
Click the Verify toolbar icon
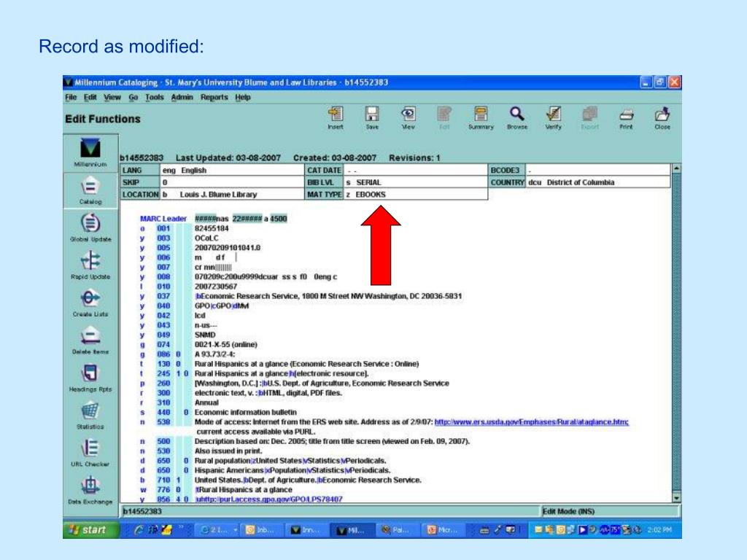553,117
